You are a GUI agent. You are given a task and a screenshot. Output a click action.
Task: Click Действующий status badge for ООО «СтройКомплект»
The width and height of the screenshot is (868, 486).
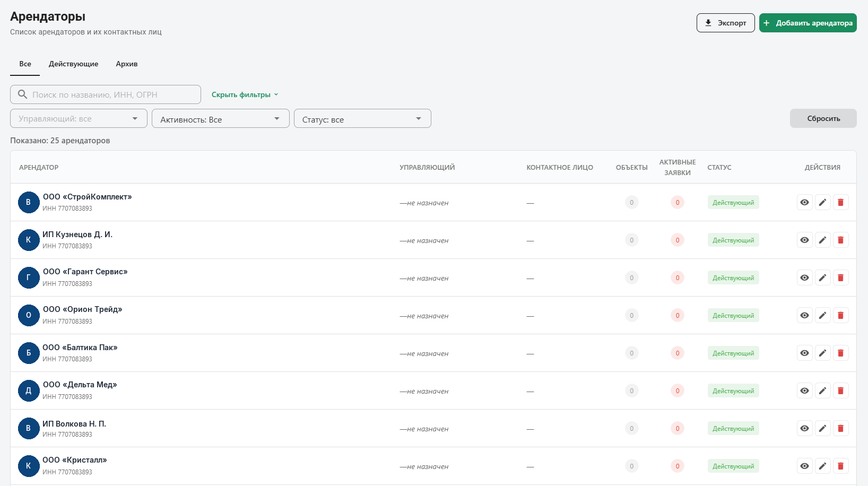click(733, 202)
